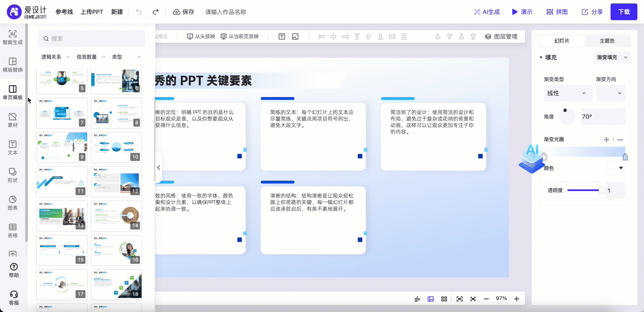Switch to the 主题色 tab
644x312 pixels.
point(607,41)
